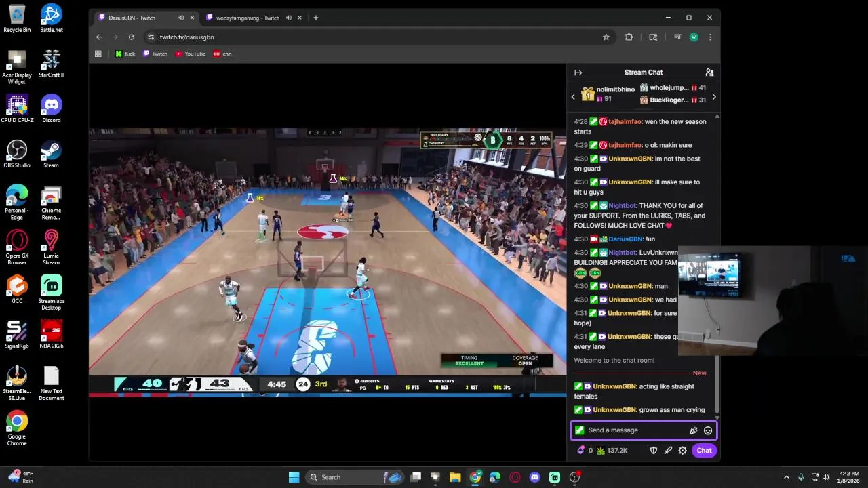Open the Chrome three-dot menu
868x488 pixels.
point(710,37)
